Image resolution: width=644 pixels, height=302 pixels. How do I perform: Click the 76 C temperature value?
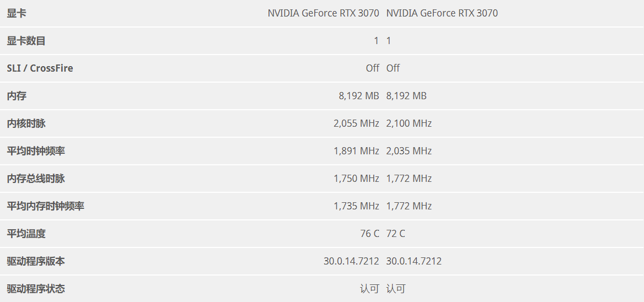click(369, 234)
